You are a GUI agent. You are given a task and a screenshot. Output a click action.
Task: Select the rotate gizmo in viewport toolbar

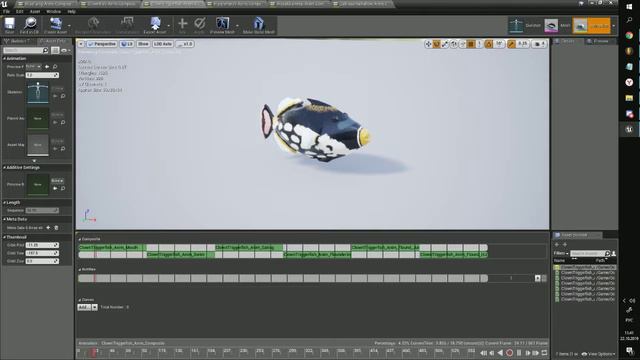(436, 44)
